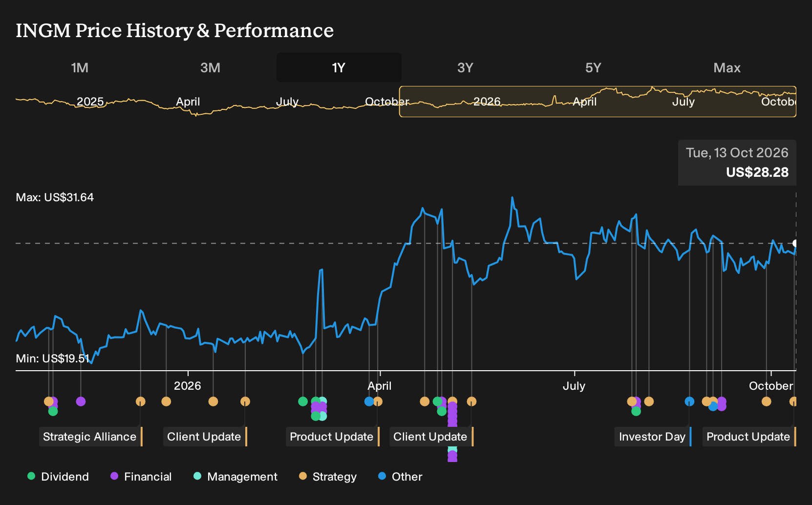Click the 2025 area of the overview navigator

coord(90,102)
